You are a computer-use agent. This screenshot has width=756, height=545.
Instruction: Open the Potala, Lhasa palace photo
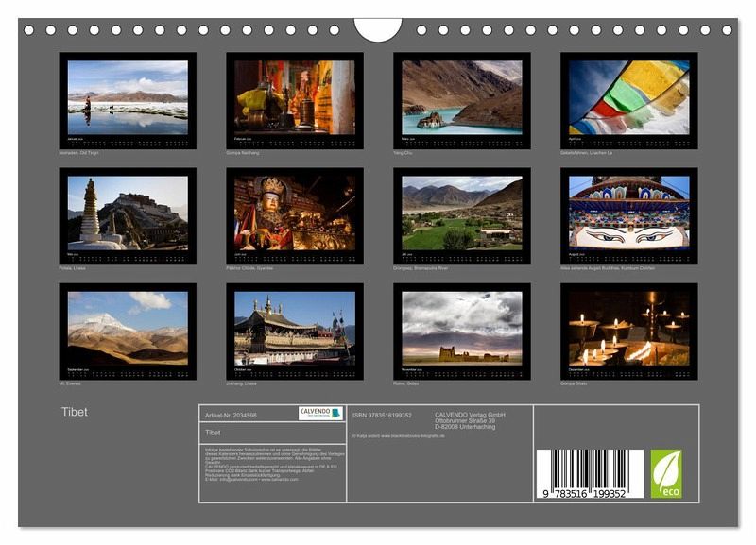tap(128, 214)
